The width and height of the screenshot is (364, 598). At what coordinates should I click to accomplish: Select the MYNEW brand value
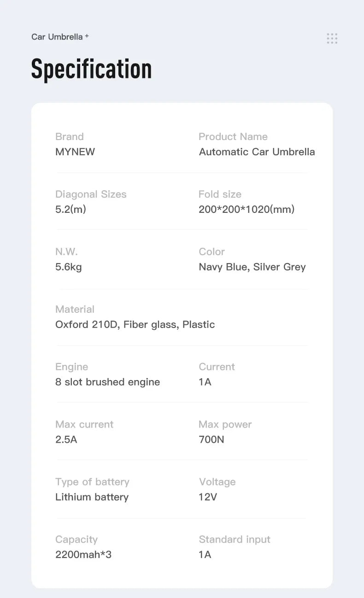pos(75,152)
